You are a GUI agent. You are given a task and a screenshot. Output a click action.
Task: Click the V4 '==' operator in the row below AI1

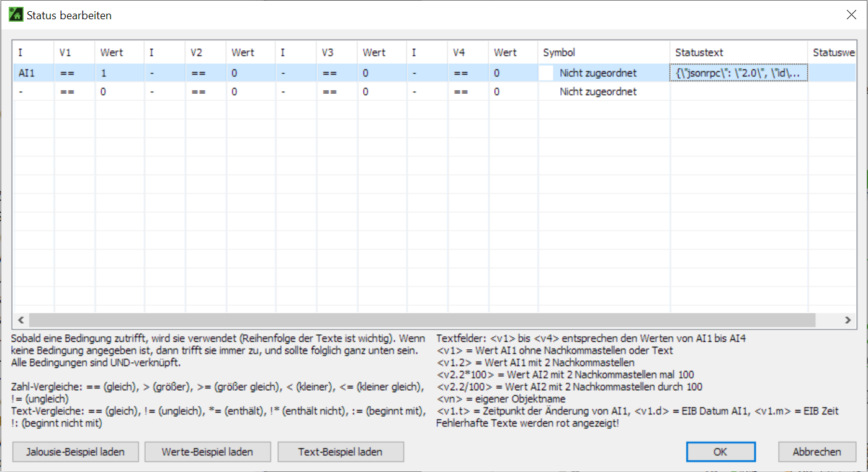pyautogui.click(x=468, y=92)
